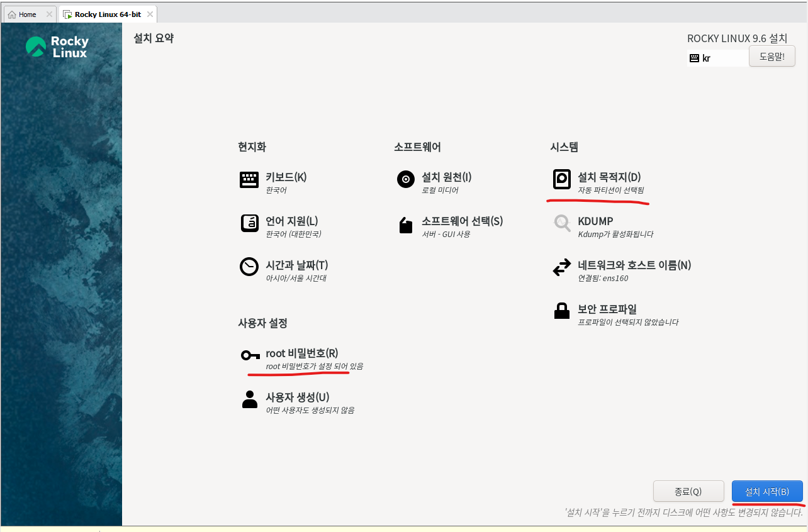Open 키보드(K) keyboard settings
Viewport: 808px width, 532px height.
[x=286, y=177]
